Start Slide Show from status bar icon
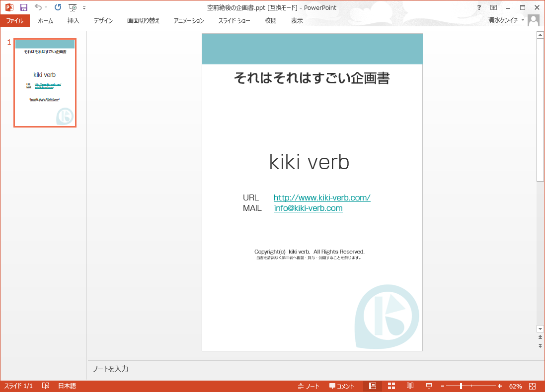545x392 pixels. [x=429, y=386]
